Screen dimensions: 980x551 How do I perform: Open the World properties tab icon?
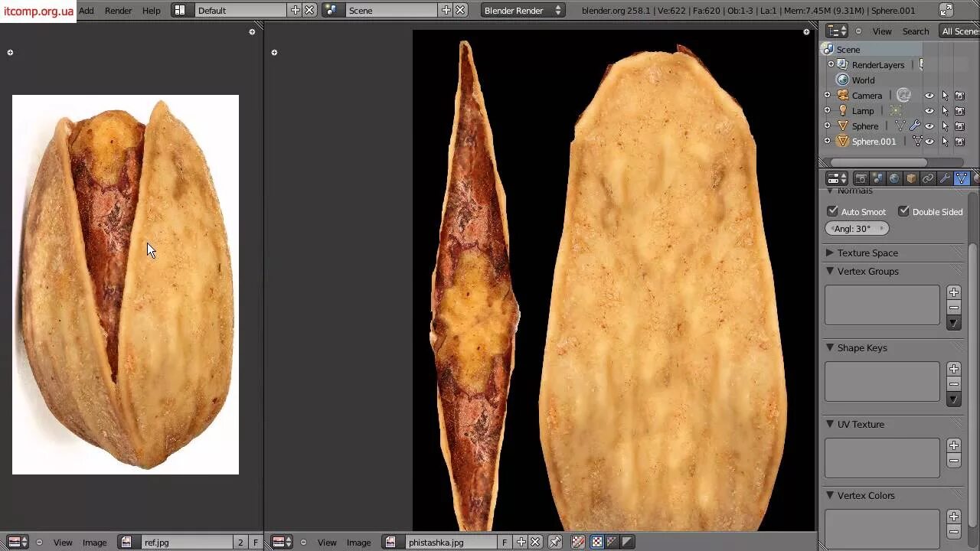click(894, 178)
